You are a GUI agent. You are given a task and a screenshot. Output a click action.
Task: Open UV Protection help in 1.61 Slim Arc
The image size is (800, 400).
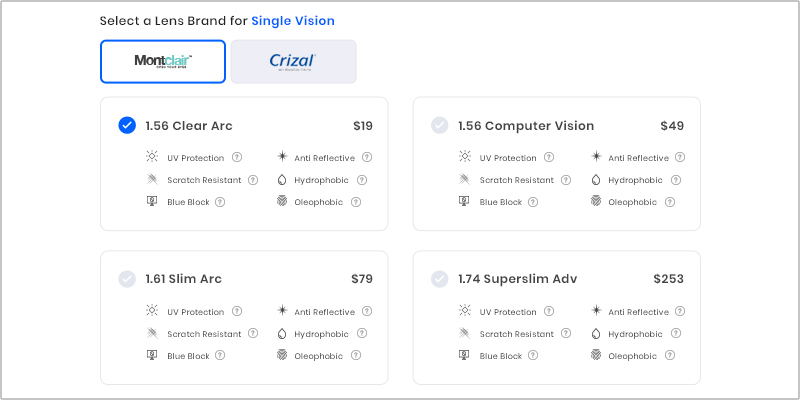click(237, 311)
